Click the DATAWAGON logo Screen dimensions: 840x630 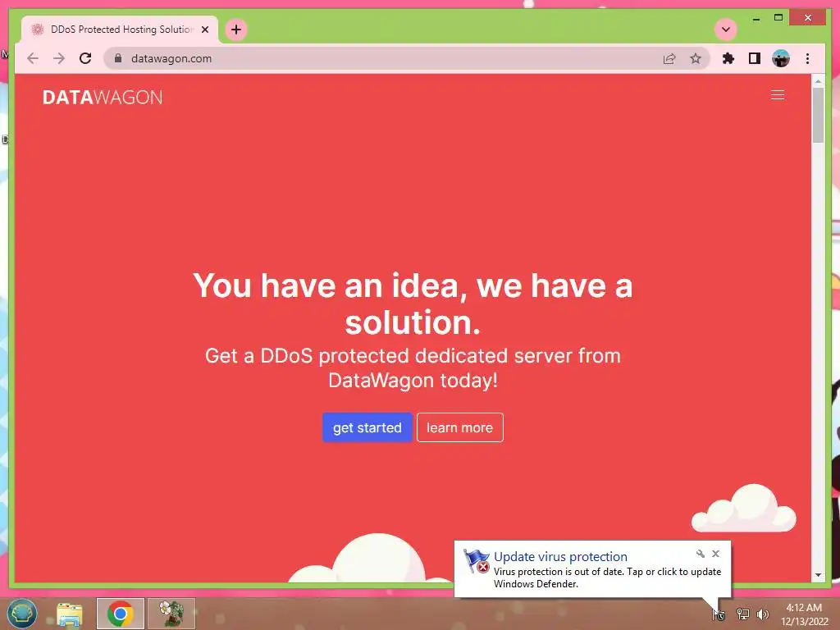(103, 98)
